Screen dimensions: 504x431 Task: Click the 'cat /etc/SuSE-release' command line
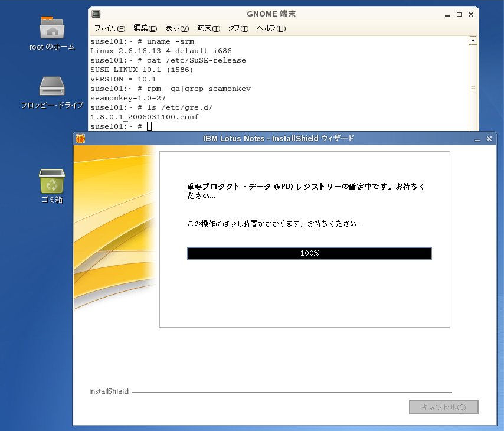(x=168, y=60)
